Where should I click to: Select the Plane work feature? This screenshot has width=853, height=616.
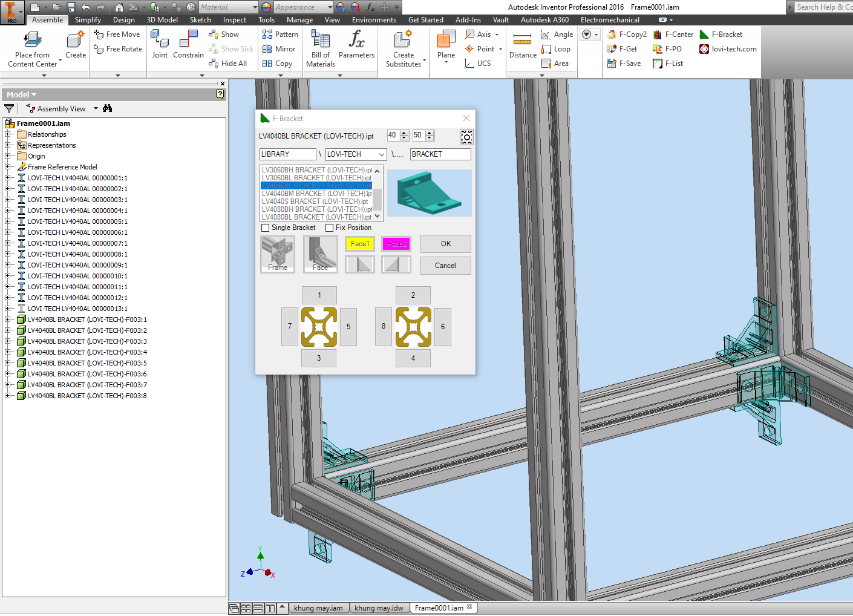446,45
